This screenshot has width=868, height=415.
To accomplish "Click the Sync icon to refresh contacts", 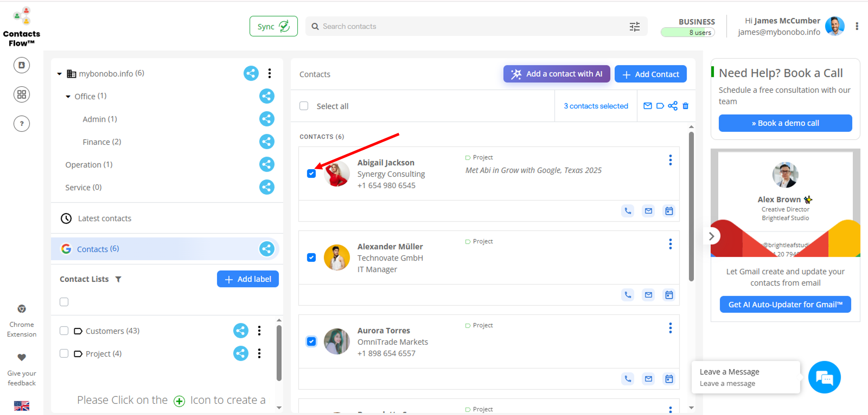I will point(284,26).
